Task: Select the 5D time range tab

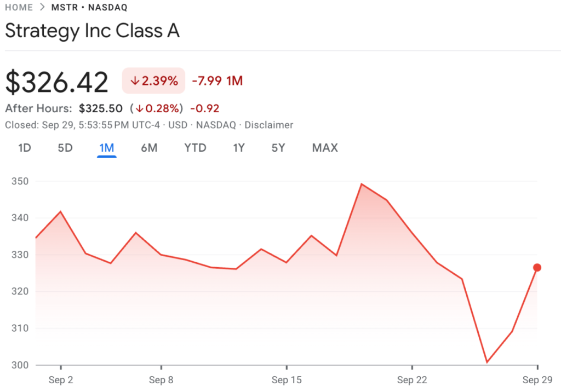Action: [65, 148]
